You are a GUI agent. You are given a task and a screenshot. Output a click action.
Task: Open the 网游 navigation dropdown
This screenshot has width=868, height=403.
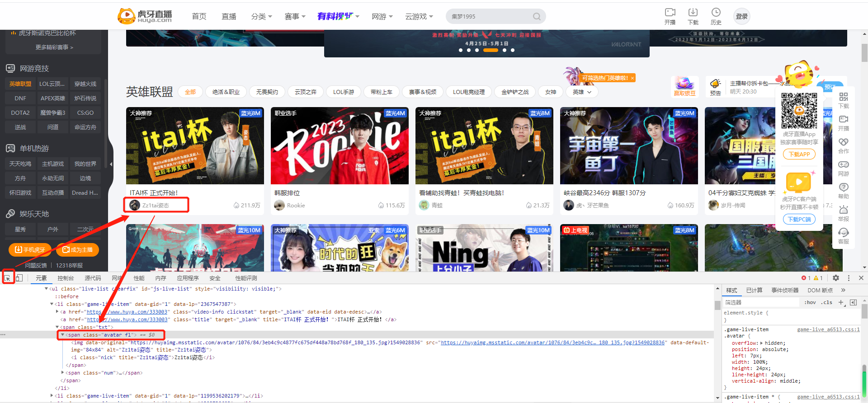tap(382, 16)
